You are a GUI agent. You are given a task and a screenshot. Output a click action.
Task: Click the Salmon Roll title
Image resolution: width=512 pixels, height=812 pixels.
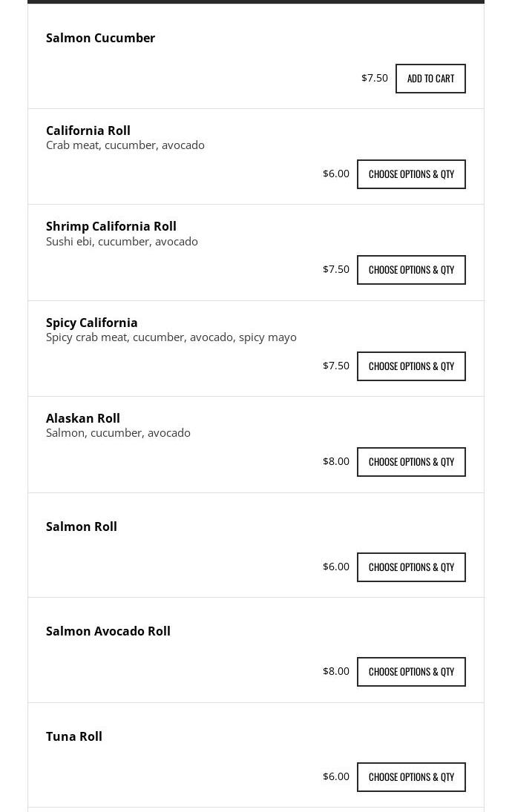82,527
